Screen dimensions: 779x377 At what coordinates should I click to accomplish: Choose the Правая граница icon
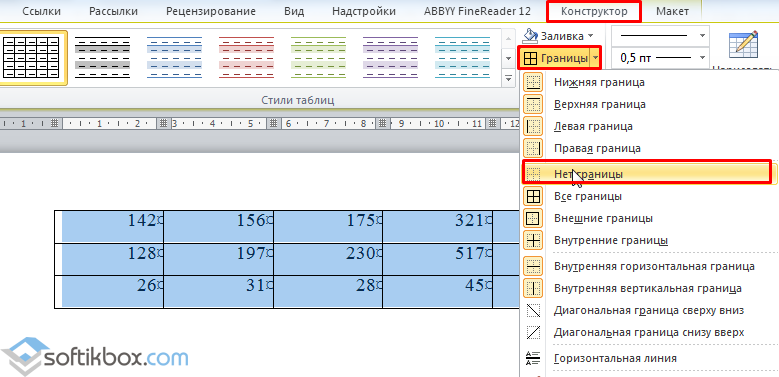(533, 148)
